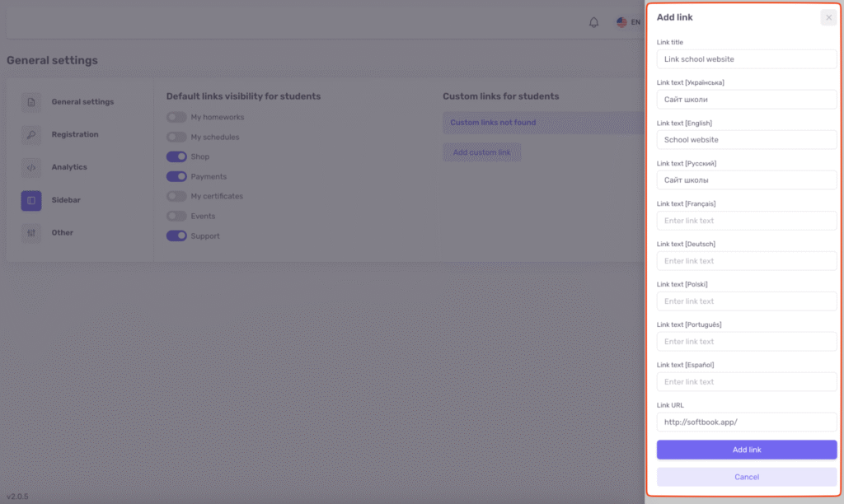Select the Link title input field
Screen dimensions: 844x504
[x=746, y=59]
